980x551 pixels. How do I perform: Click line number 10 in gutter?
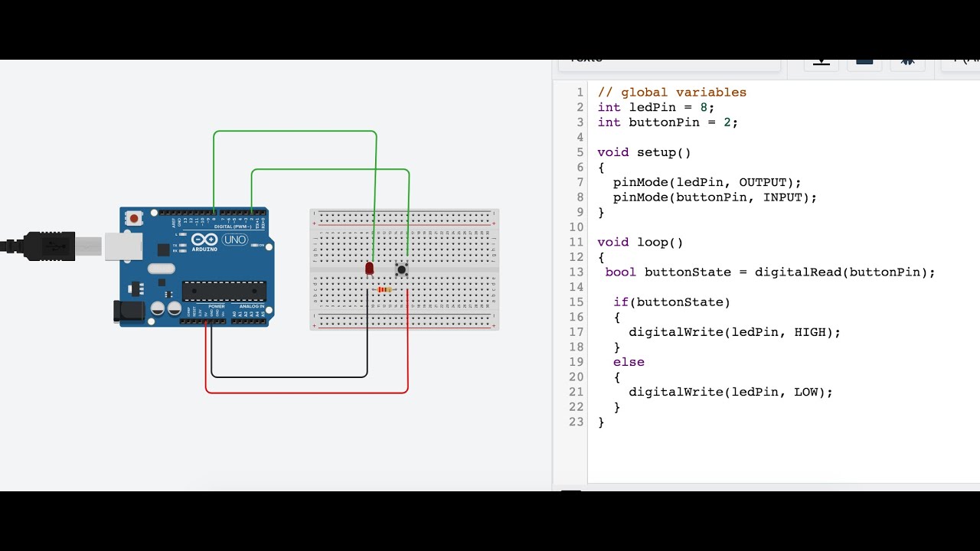pyautogui.click(x=577, y=227)
